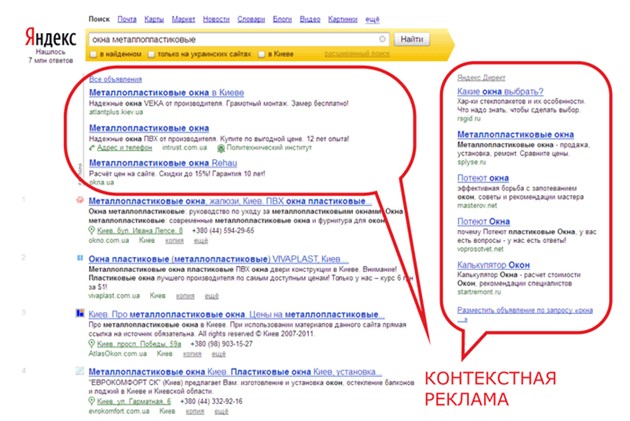Open the Карты tab
The width and height of the screenshot is (630, 421).
click(x=154, y=19)
